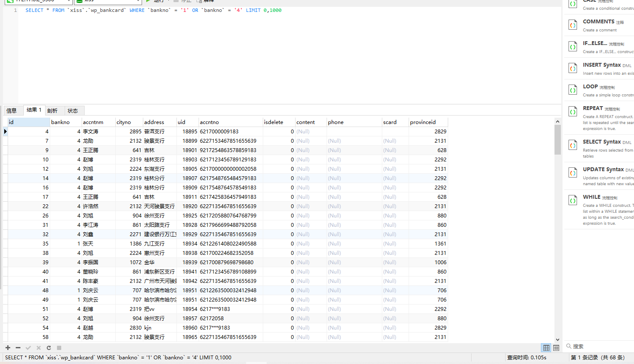Screen dimensions: 634x364
Task: Click the results scrollbar up arrow
Action: coord(557,121)
